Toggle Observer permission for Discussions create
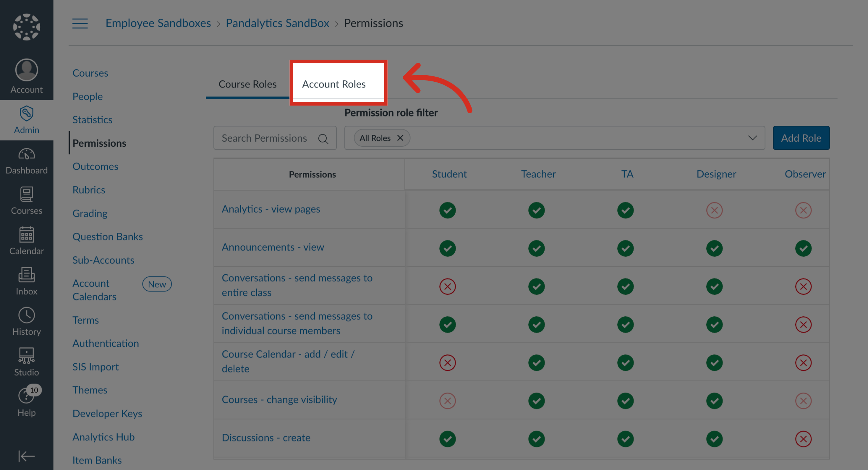This screenshot has height=470, width=868. click(804, 439)
